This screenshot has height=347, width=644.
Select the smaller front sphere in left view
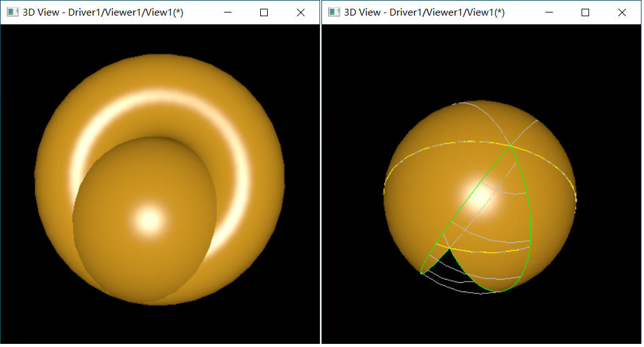[125, 250]
